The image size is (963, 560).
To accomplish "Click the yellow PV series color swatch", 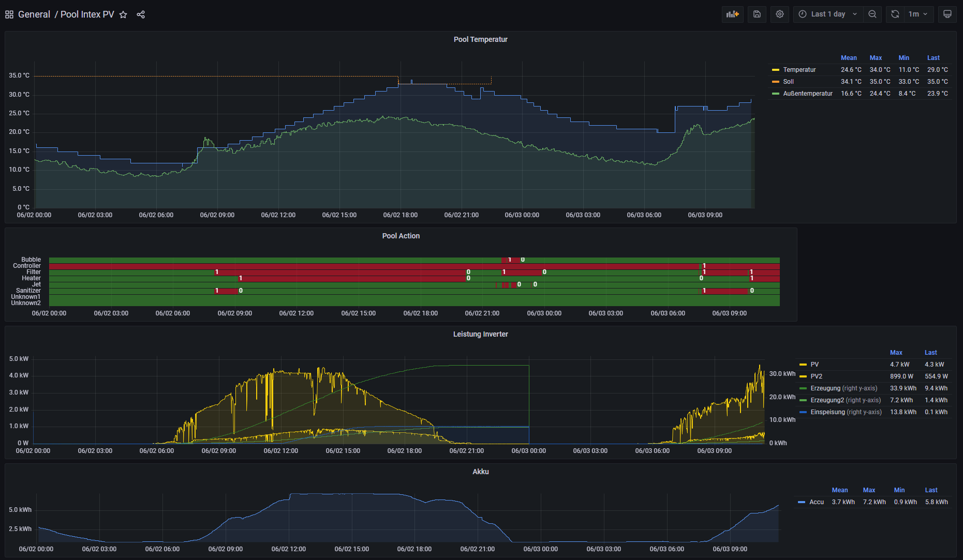I will (x=803, y=365).
